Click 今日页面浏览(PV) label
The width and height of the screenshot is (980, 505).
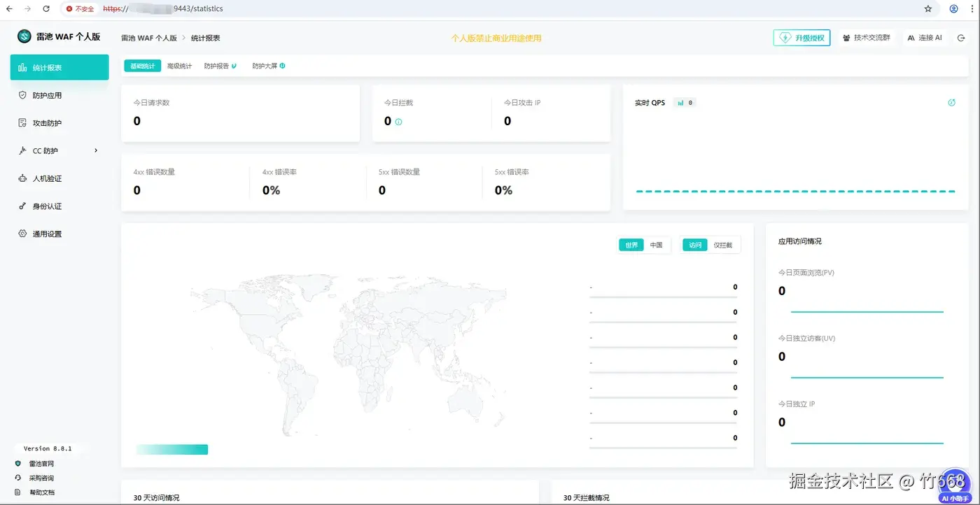(806, 273)
